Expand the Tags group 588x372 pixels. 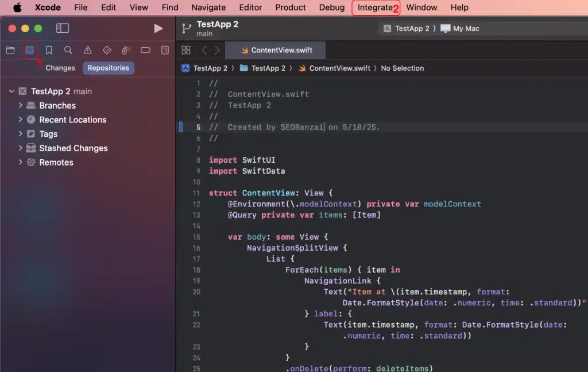click(x=20, y=133)
